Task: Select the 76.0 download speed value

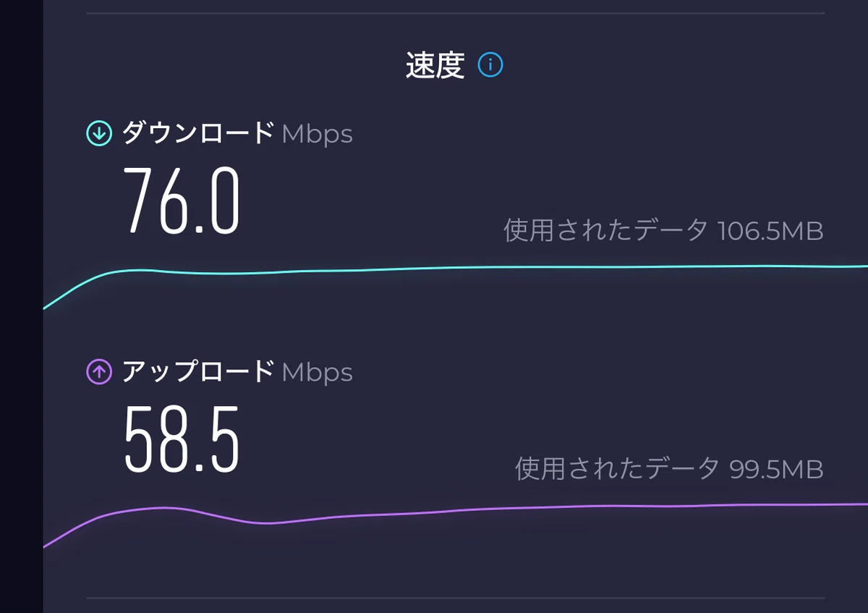Action: [x=181, y=200]
